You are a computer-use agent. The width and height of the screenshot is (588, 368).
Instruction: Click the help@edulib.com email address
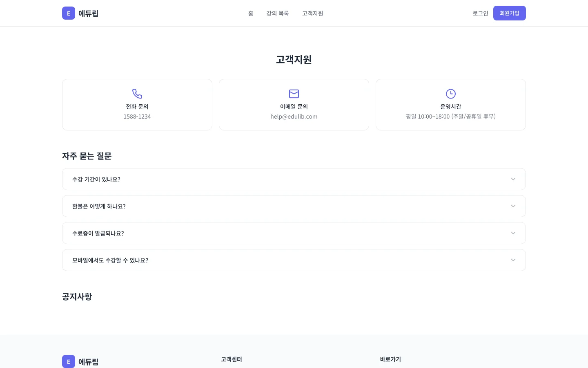294,117
